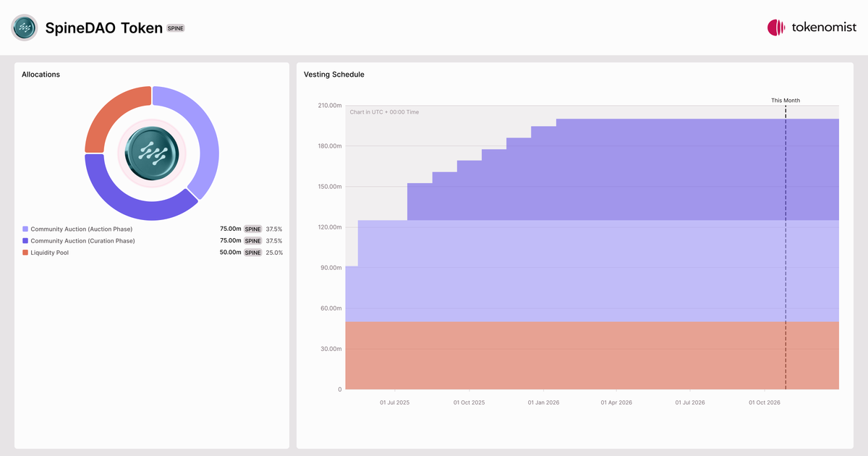Click the SpineDAO coin in donut center
The width and height of the screenshot is (868, 456).
[152, 153]
